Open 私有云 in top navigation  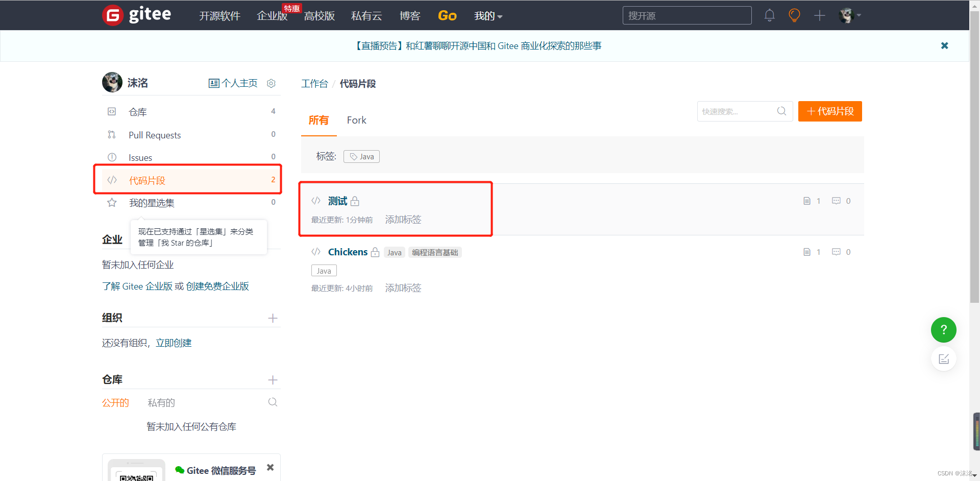click(366, 16)
